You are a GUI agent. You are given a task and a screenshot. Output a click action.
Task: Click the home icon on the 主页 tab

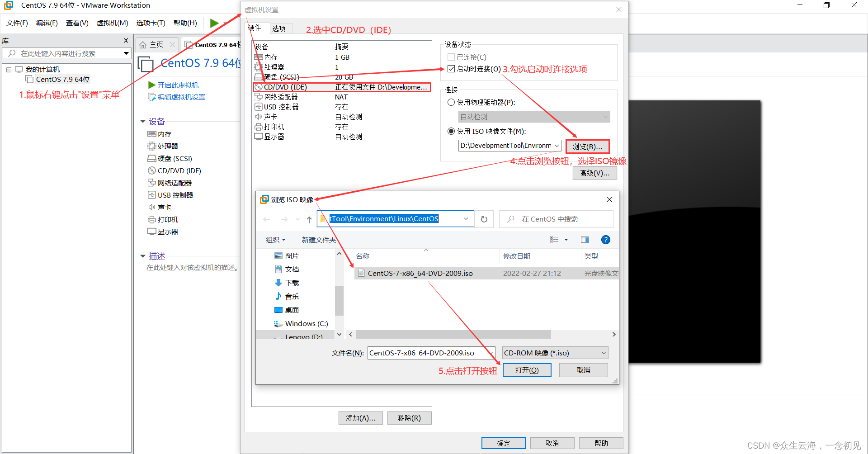pyautogui.click(x=143, y=44)
